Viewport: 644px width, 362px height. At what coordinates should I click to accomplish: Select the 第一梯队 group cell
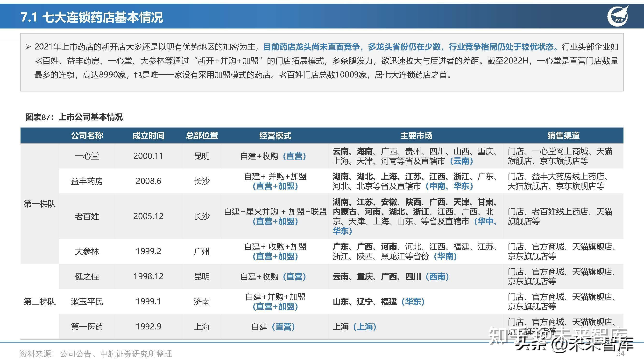pyautogui.click(x=40, y=204)
